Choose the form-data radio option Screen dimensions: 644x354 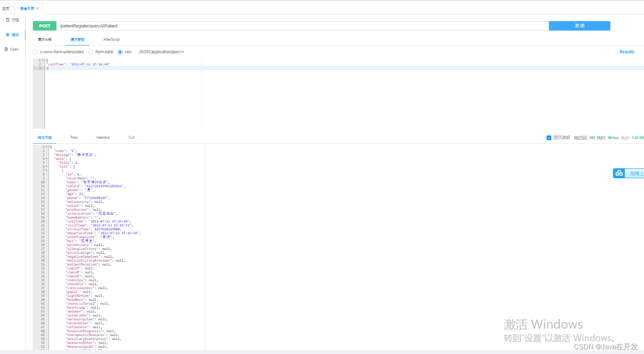click(91, 52)
